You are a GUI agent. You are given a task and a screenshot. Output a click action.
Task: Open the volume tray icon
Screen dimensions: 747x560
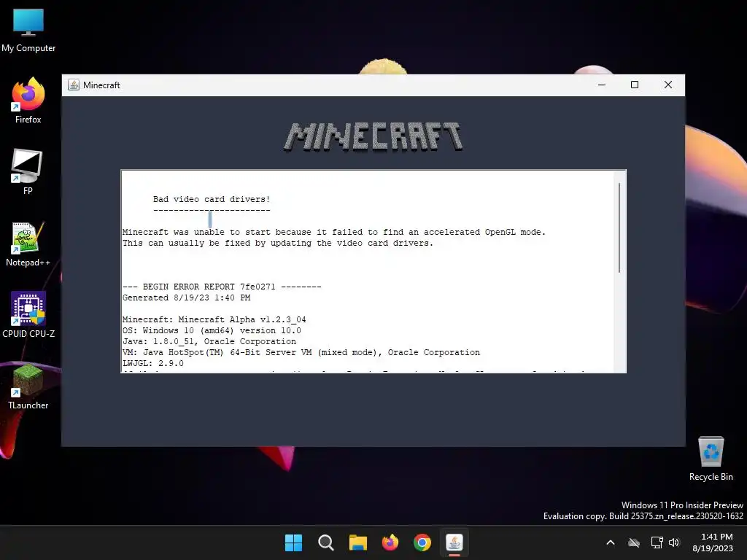(x=673, y=542)
